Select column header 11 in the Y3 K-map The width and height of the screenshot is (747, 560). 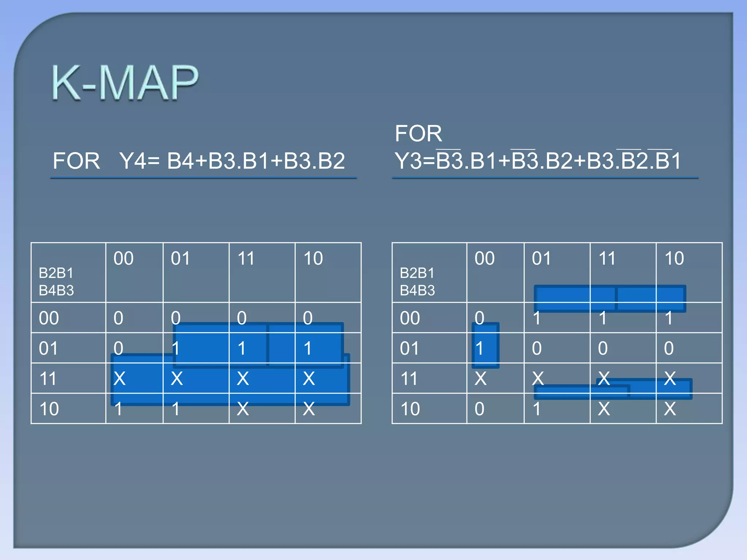[x=623, y=272]
